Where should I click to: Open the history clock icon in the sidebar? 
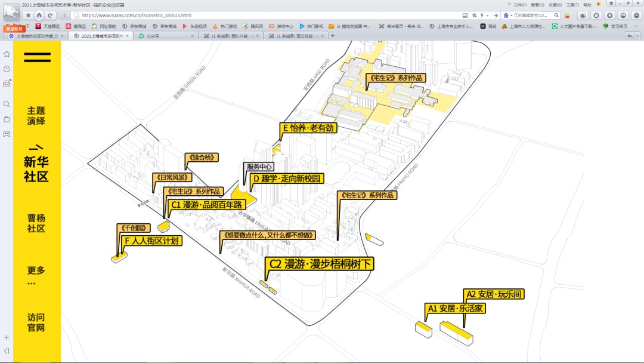[x=7, y=69]
